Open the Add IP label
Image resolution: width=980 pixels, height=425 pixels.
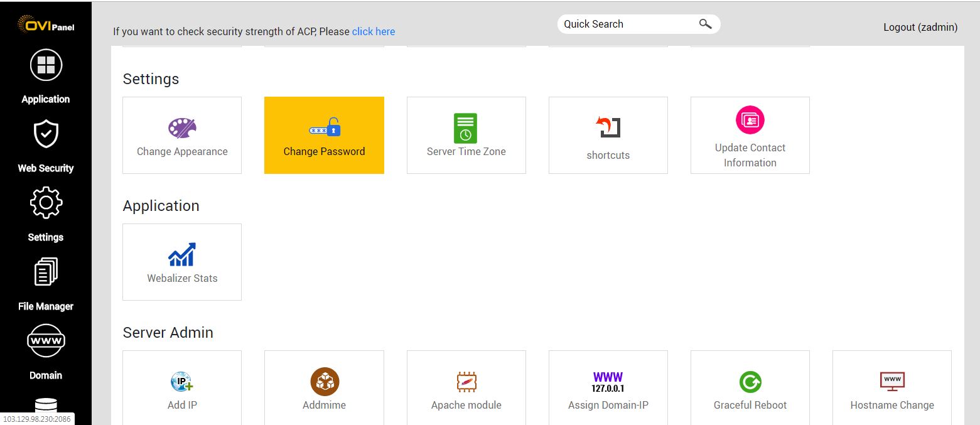pyautogui.click(x=182, y=405)
